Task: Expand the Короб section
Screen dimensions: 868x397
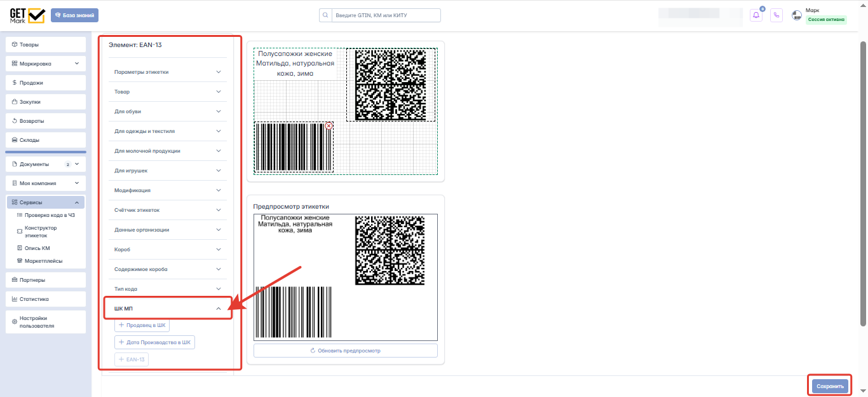Action: [168, 249]
